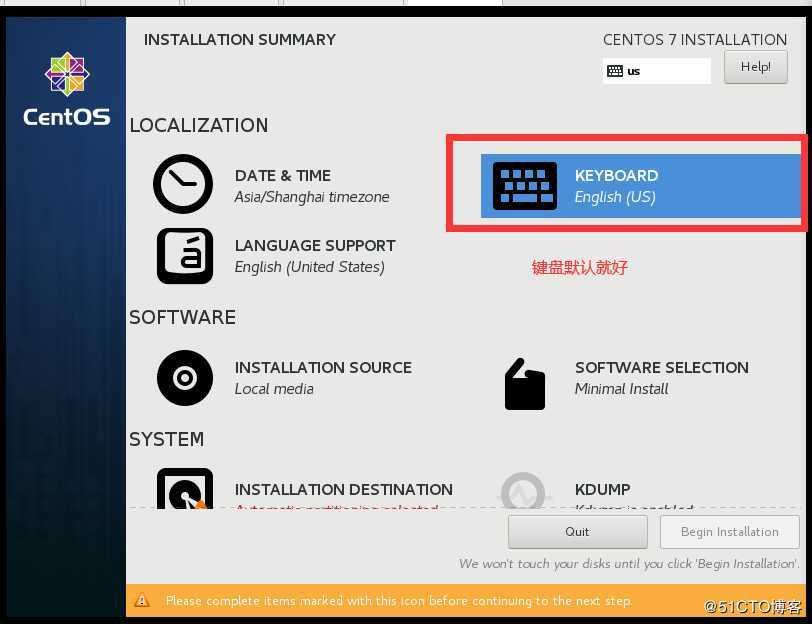Click Begin Installation button

[730, 532]
